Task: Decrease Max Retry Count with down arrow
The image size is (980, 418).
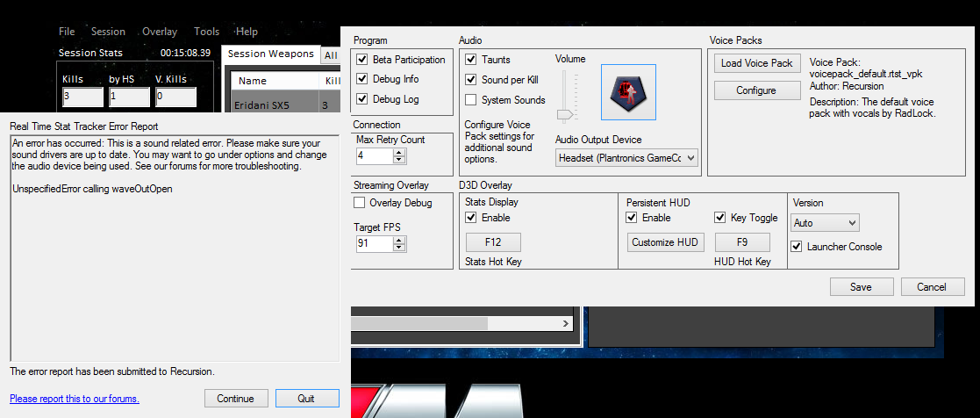Action: (398, 160)
